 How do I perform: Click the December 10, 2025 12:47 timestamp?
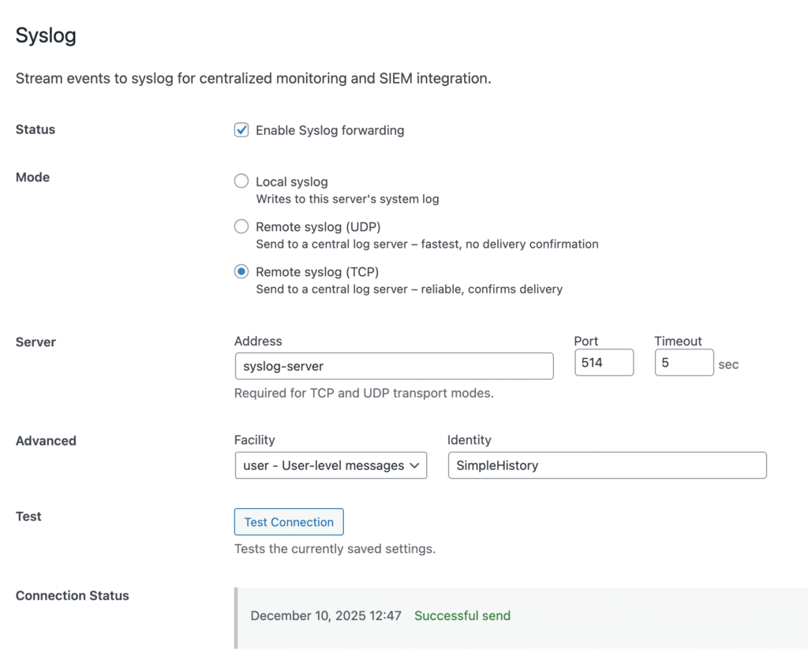coord(326,616)
